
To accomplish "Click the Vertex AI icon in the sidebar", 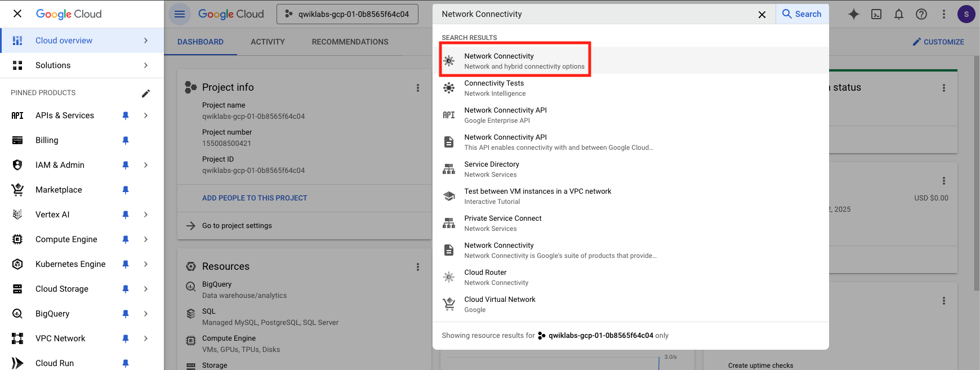I will 17,215.
